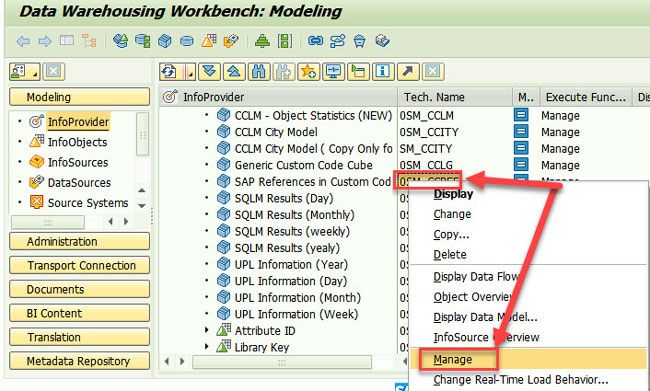Click the Refresh tree button

(x=169, y=72)
